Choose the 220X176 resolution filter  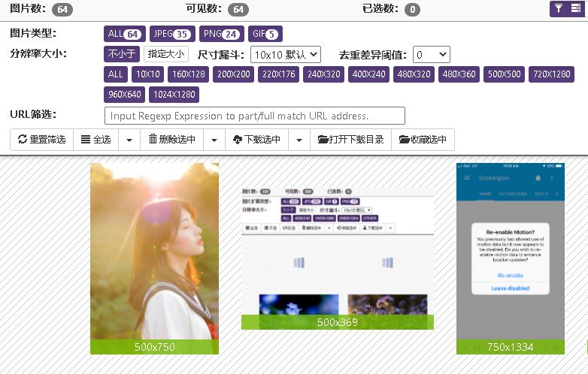coord(279,74)
